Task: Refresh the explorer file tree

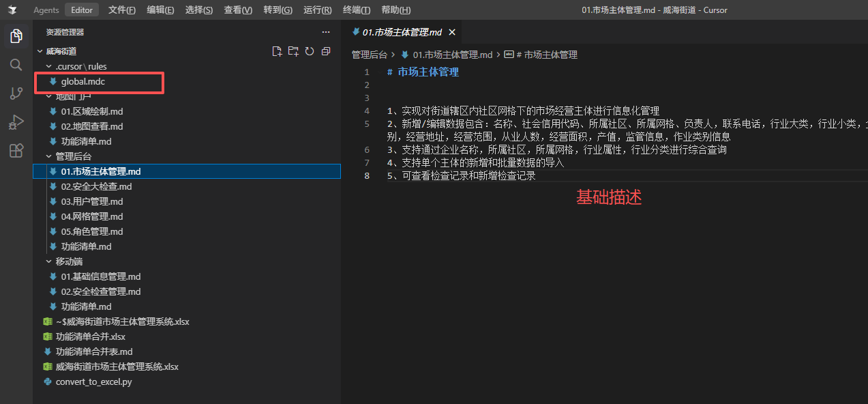Action: tap(310, 51)
